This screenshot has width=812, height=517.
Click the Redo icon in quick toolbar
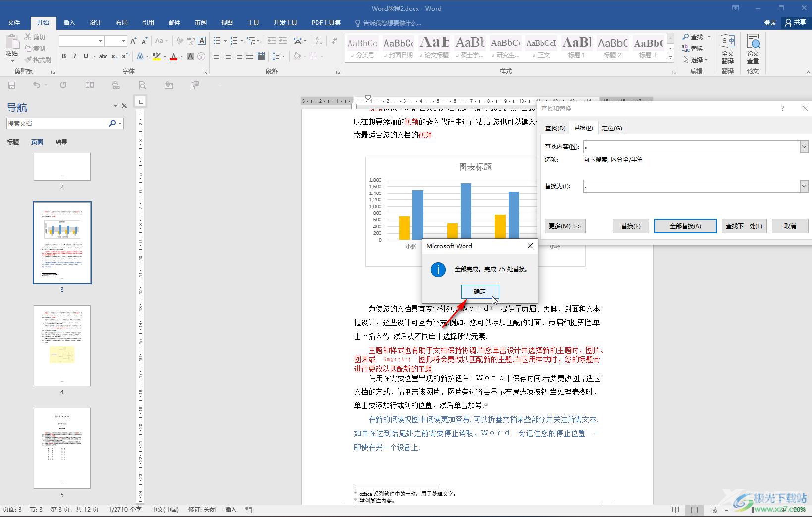tap(63, 85)
